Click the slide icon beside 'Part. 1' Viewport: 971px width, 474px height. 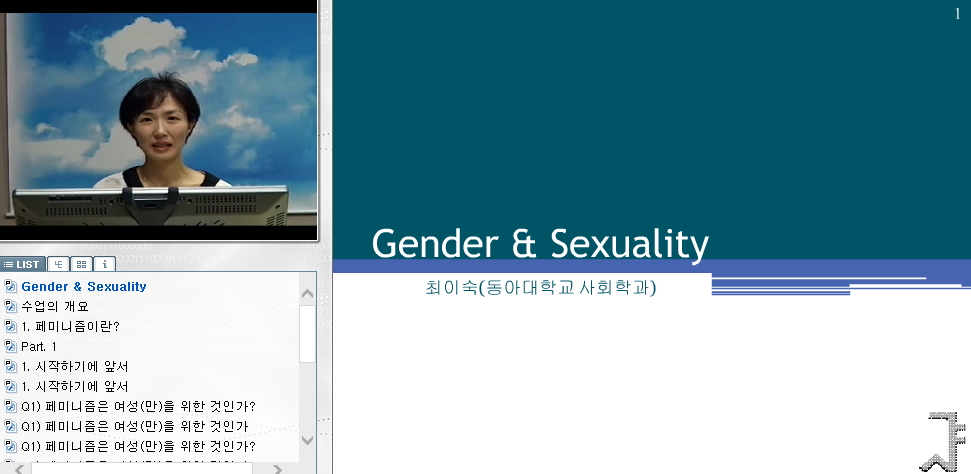[11, 346]
